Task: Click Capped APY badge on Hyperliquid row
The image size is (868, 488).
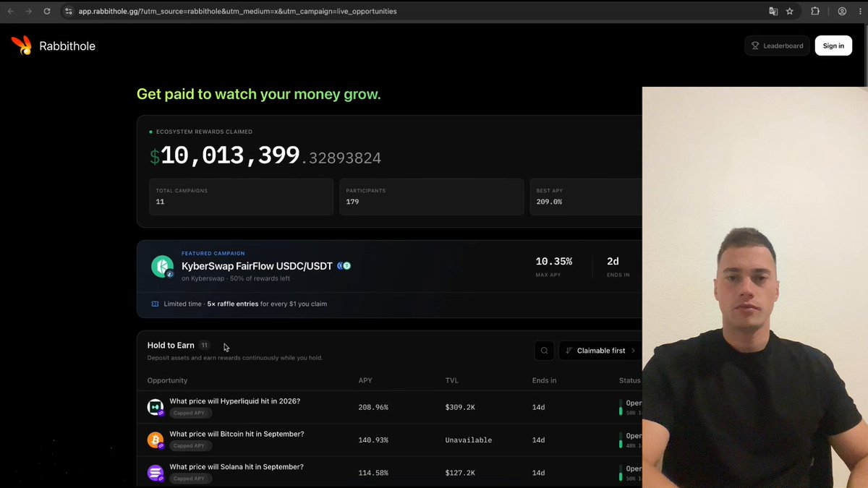Action: point(191,413)
